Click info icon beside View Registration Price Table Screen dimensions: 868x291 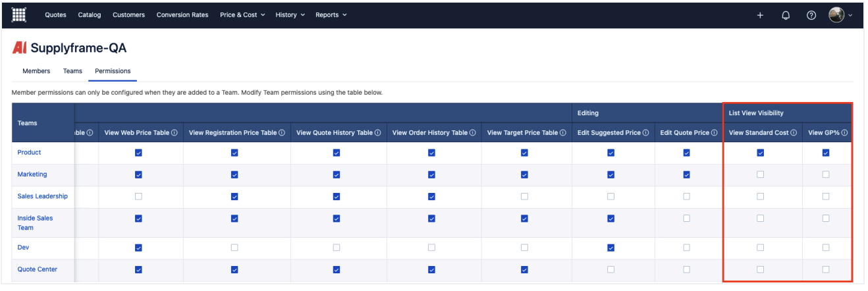282,133
